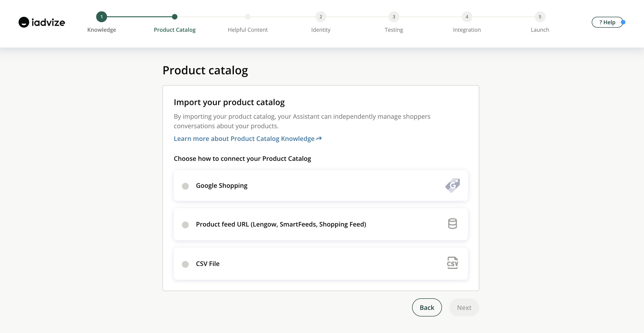This screenshot has width=644, height=333.
Task: Click the product feed database icon
Action: pos(452,224)
